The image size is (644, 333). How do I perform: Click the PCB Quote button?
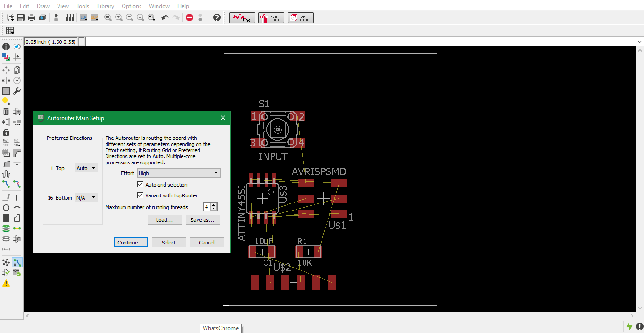click(271, 17)
